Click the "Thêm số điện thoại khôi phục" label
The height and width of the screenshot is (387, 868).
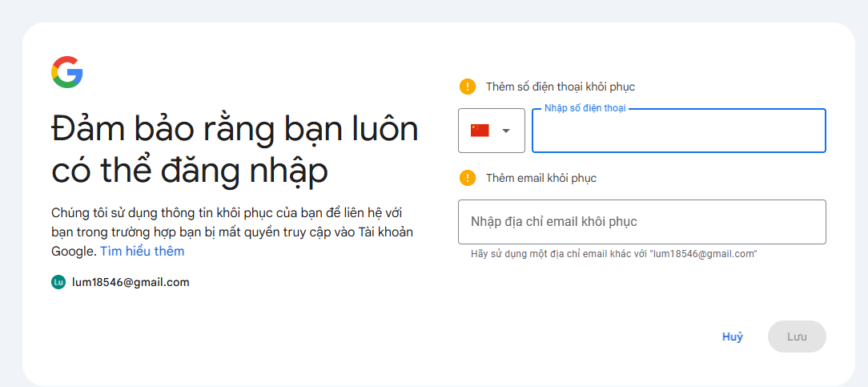[560, 87]
